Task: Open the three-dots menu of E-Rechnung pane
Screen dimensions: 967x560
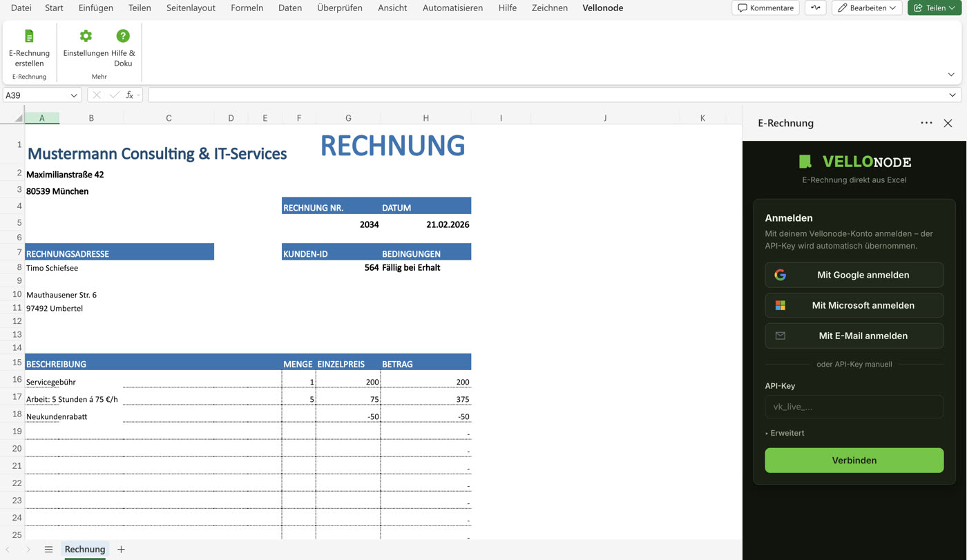Action: pyautogui.click(x=926, y=123)
